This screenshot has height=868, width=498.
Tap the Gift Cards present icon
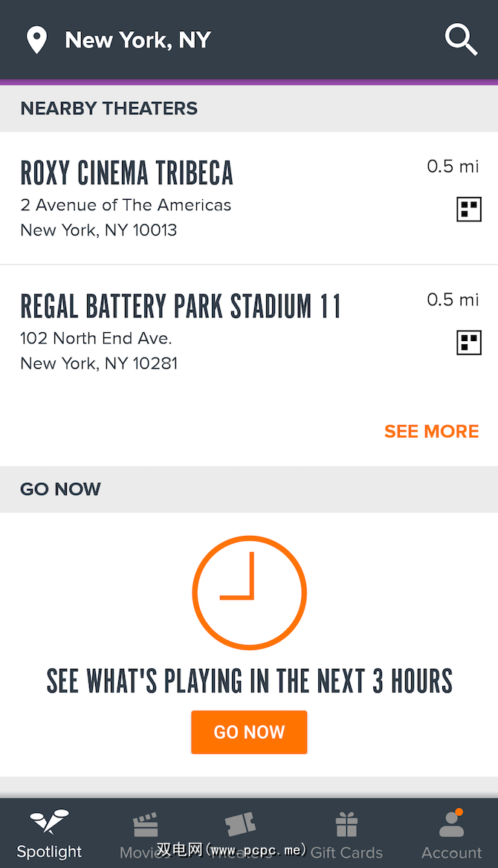[346, 825]
